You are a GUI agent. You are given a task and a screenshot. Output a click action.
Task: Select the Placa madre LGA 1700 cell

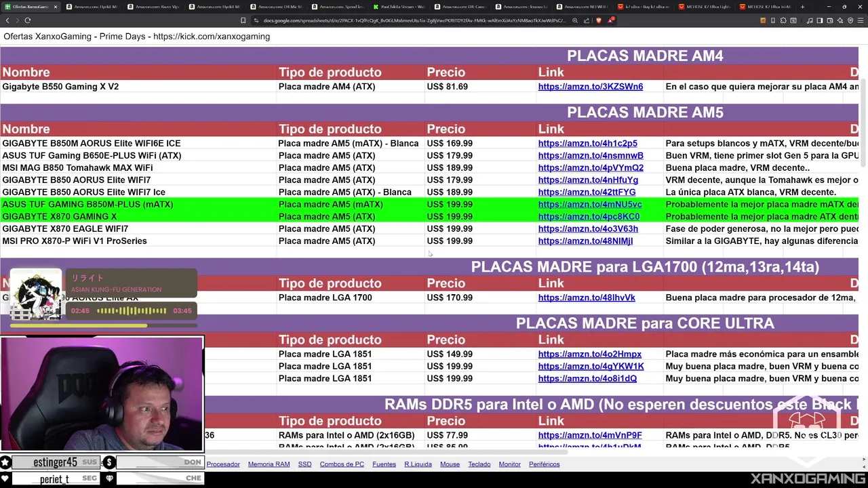pyautogui.click(x=350, y=298)
